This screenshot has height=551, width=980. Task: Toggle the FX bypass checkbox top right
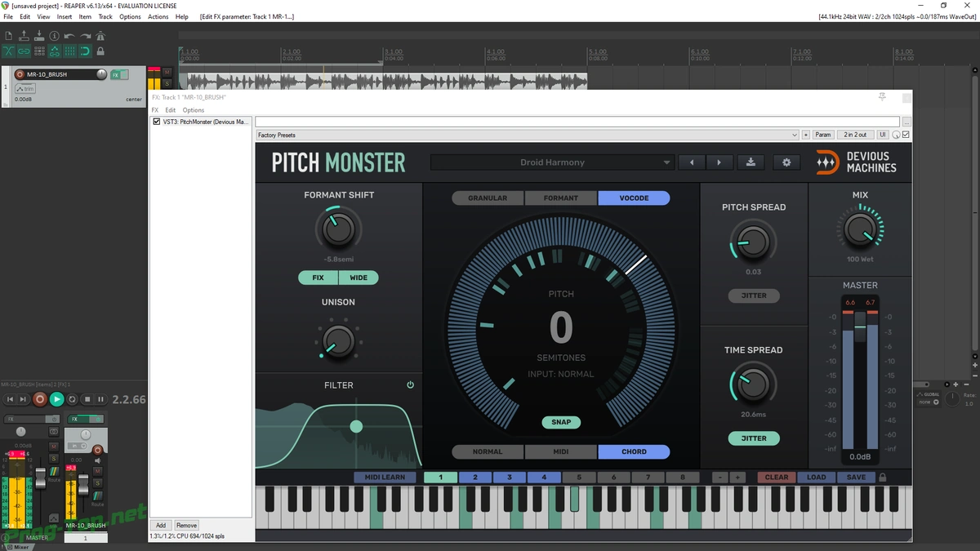(x=906, y=135)
